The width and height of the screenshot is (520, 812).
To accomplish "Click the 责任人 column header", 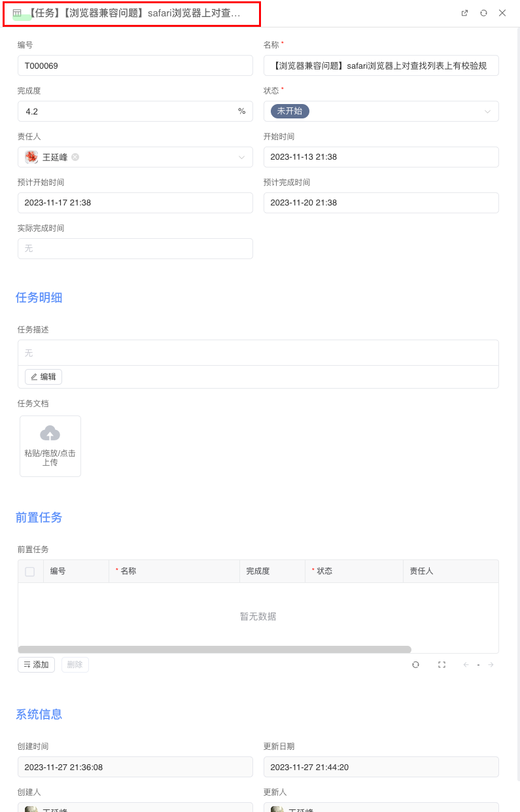I will [451, 571].
